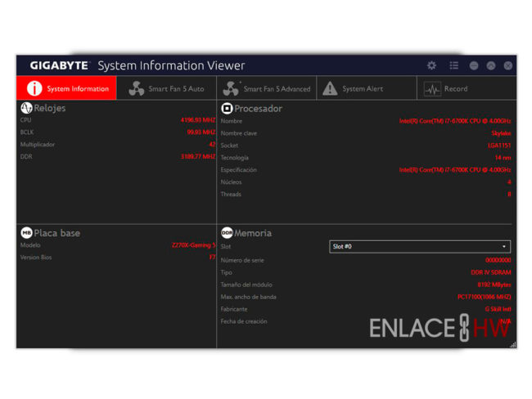Click the Memoria DDR icon
This screenshot has height=399, width=532.
tap(227, 233)
